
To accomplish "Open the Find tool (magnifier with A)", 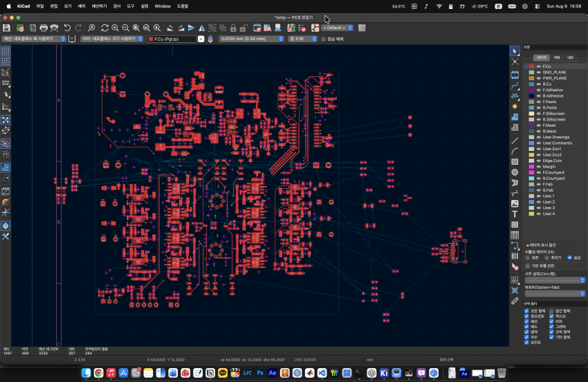I will 91,28.
